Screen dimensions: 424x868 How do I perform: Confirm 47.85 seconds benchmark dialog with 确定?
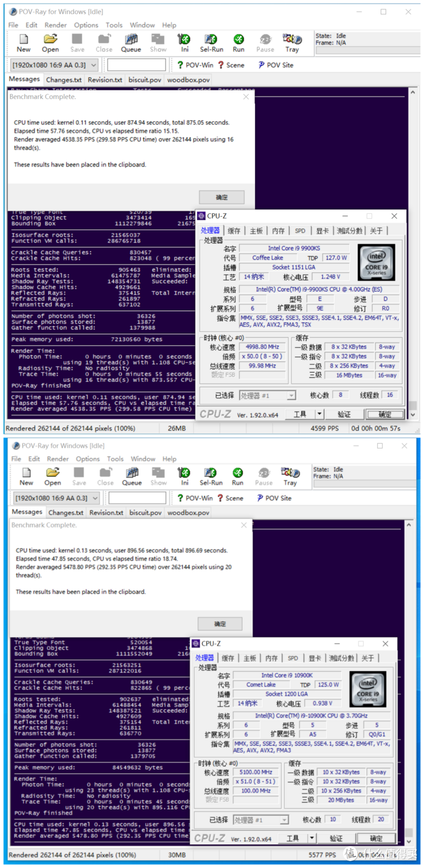click(220, 624)
